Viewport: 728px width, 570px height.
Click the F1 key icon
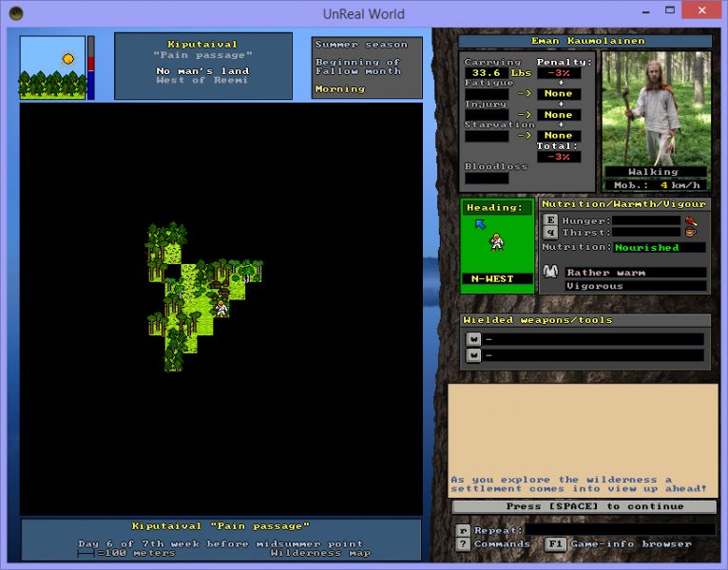(555, 544)
